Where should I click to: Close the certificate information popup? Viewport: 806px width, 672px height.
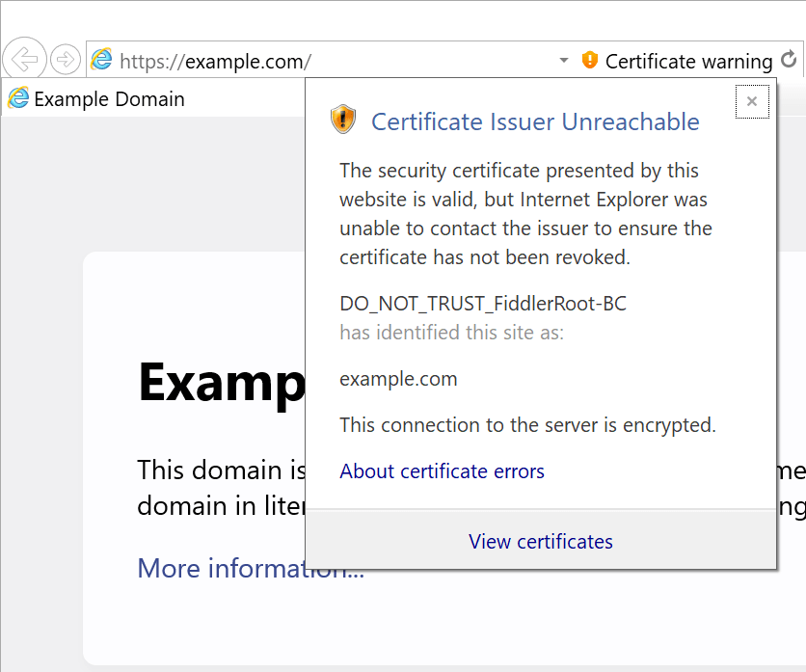pos(752,101)
